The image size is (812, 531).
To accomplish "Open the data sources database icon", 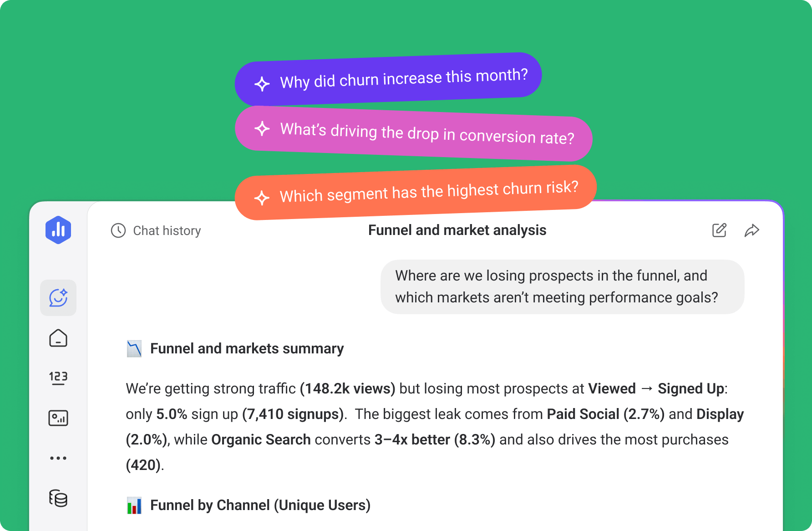I will (x=58, y=498).
